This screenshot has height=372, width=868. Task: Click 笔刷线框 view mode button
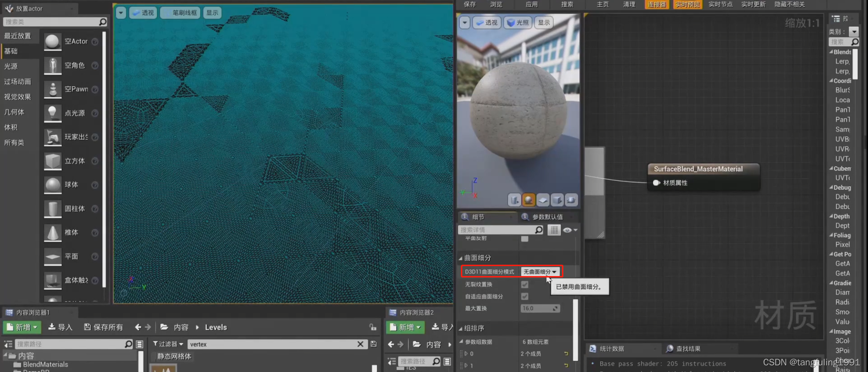(x=179, y=13)
